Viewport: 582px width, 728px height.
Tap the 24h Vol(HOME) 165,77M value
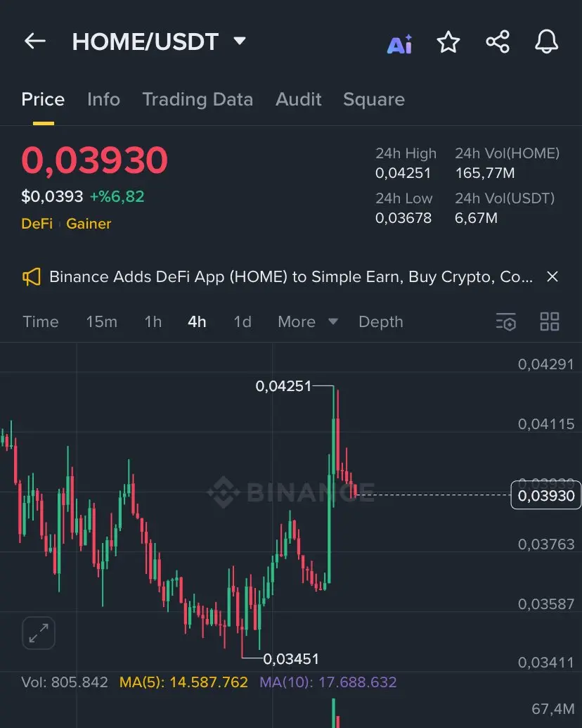click(484, 173)
